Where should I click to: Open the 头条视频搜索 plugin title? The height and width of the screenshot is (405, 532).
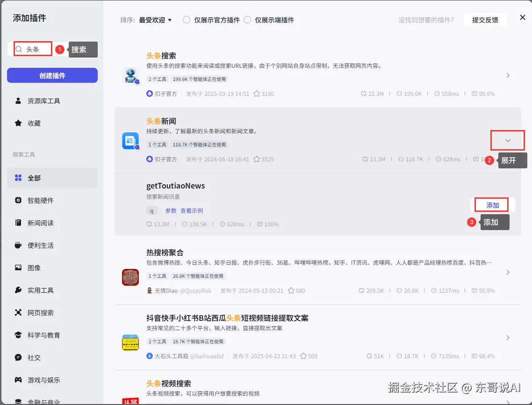click(169, 383)
